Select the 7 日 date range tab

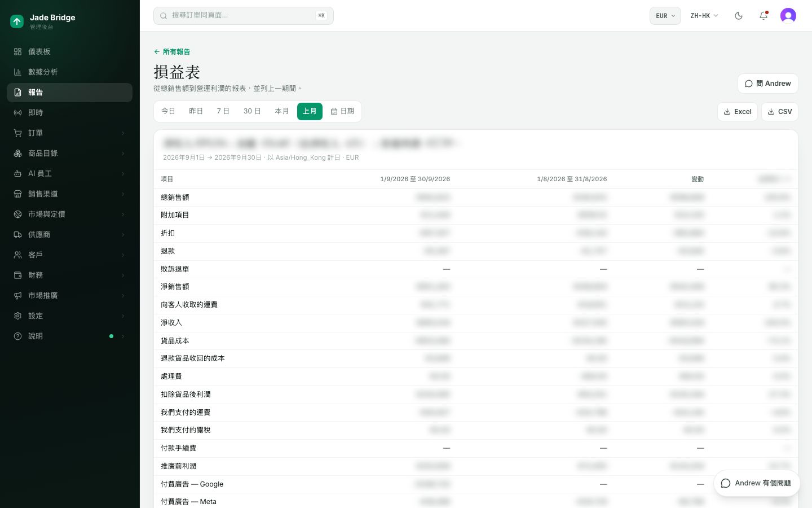pyautogui.click(x=223, y=111)
